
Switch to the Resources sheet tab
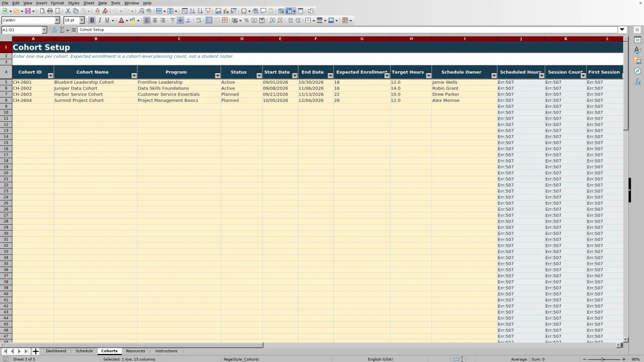pyautogui.click(x=136, y=351)
